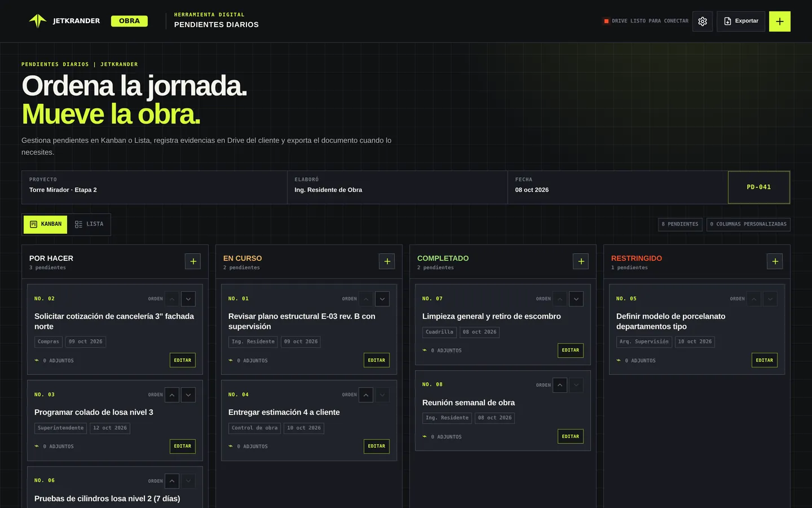This screenshot has height=508, width=812.
Task: Click the Compras tag on card No. 02
Action: pos(48,341)
